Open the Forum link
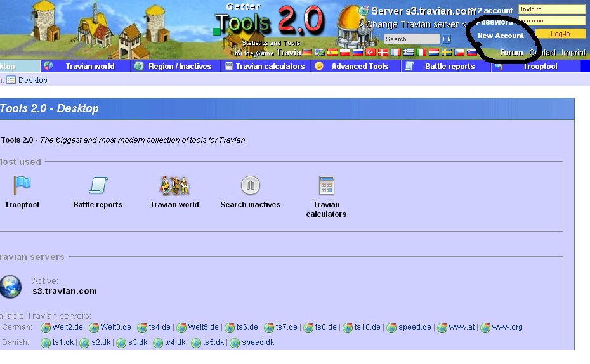The width and height of the screenshot is (590, 364). (511, 53)
